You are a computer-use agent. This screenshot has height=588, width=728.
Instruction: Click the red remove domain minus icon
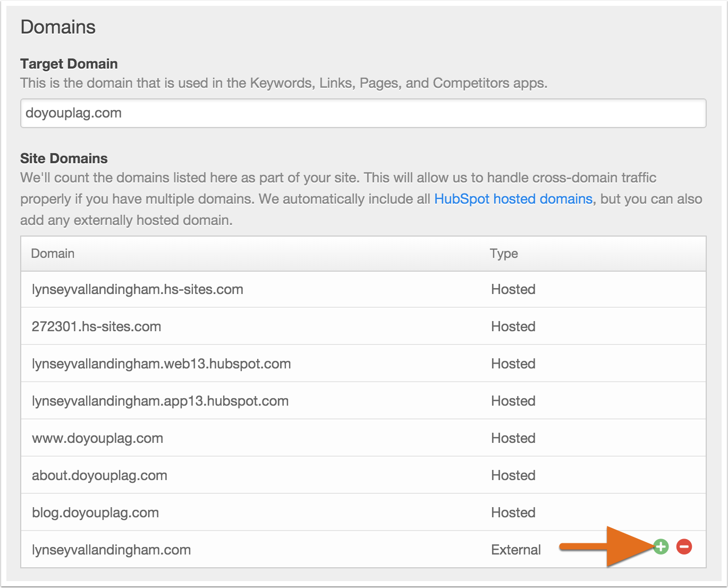tap(684, 547)
